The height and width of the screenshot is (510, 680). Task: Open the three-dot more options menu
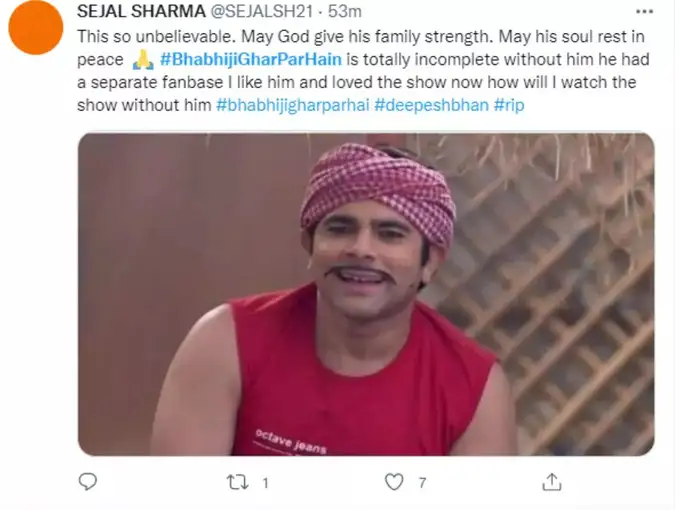coord(644,12)
